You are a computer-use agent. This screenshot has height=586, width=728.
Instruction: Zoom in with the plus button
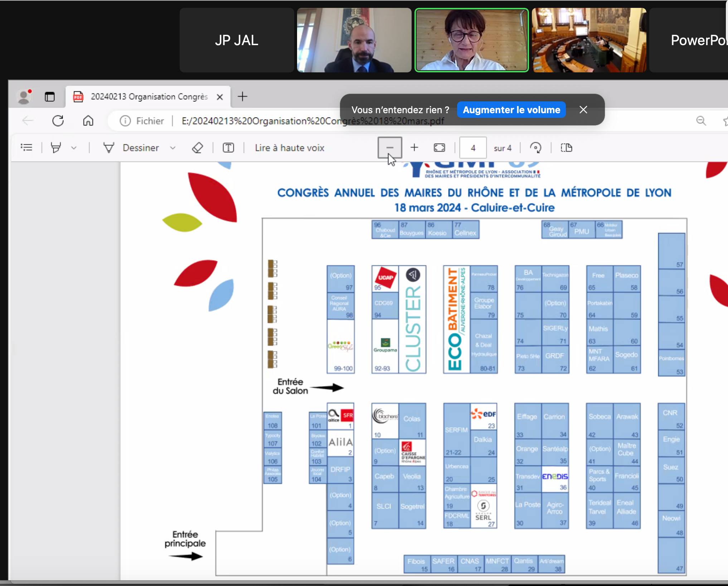414,148
